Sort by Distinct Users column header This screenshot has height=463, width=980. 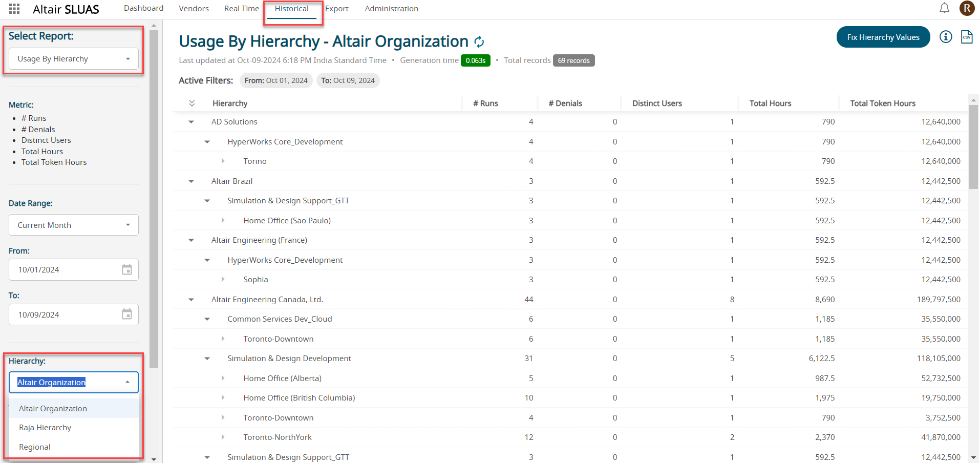click(x=657, y=103)
